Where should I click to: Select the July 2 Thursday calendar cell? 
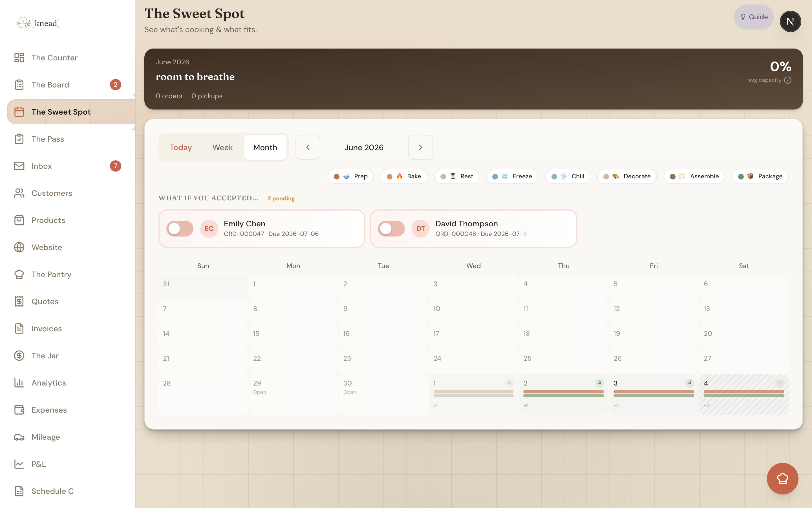pyautogui.click(x=563, y=395)
